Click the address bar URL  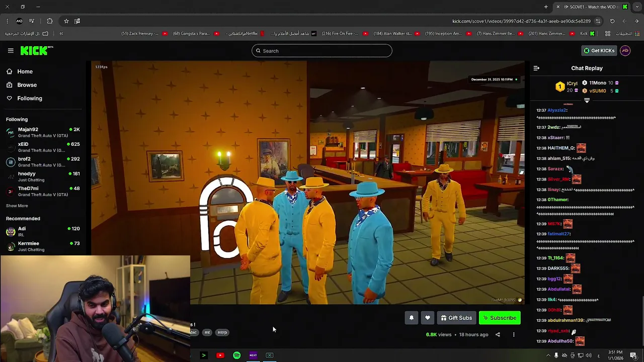tap(521, 21)
